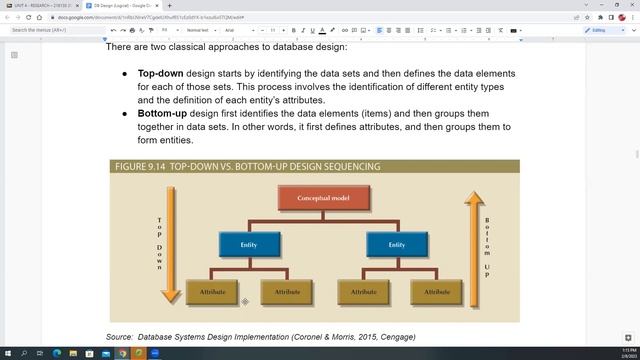
Task: Add a comment using toolbar icon
Action: tap(354, 30)
